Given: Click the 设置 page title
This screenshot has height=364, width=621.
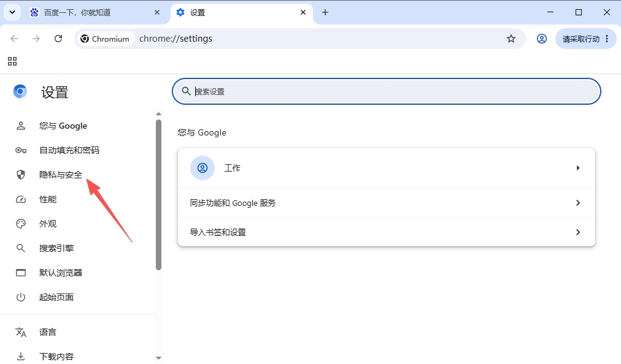Looking at the screenshot, I should coord(55,93).
